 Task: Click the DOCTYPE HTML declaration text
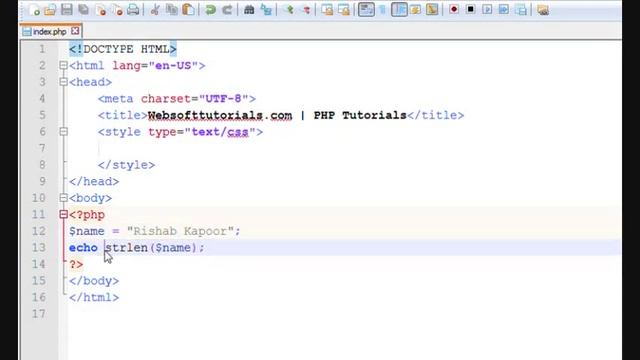pyautogui.click(x=123, y=49)
